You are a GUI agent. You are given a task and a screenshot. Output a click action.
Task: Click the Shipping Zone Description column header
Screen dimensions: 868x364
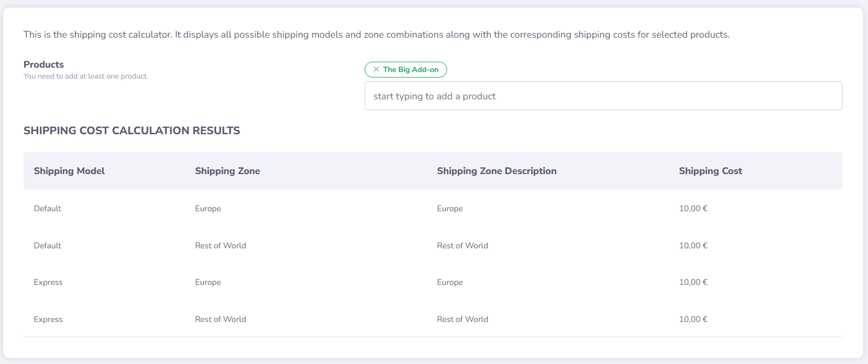point(496,171)
